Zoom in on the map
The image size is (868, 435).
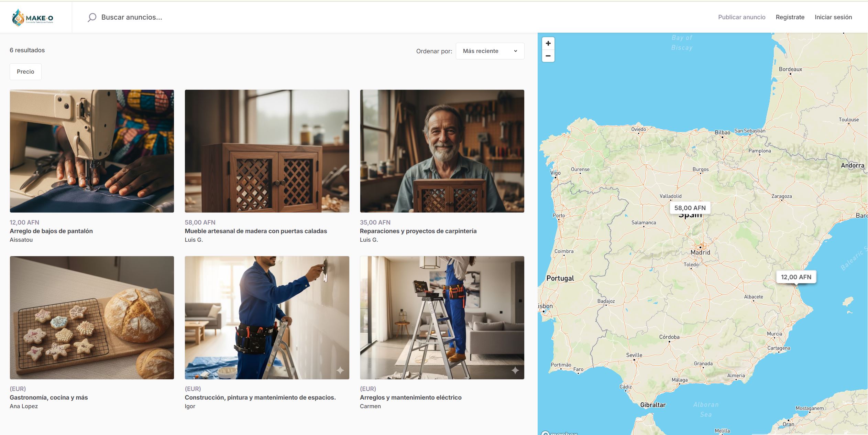coord(548,43)
